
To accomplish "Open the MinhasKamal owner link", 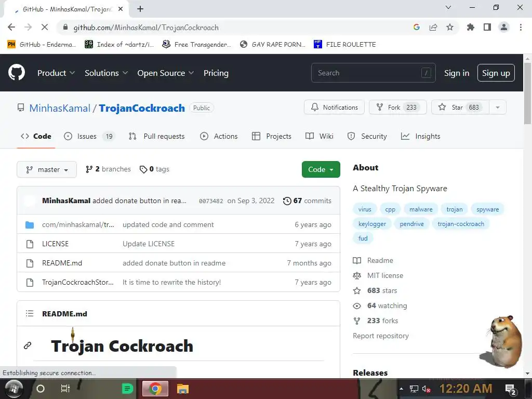I will point(60,108).
